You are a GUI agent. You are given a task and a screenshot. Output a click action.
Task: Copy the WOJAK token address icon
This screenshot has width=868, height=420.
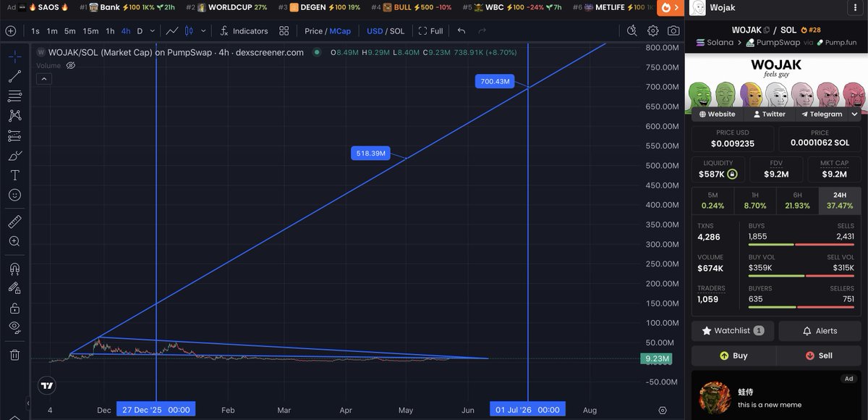coord(766,30)
